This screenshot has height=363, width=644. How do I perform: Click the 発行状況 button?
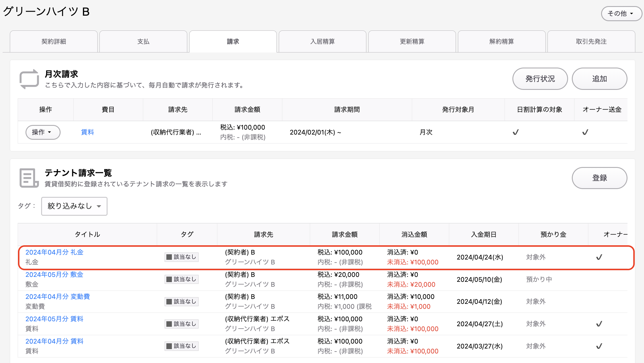pyautogui.click(x=540, y=79)
